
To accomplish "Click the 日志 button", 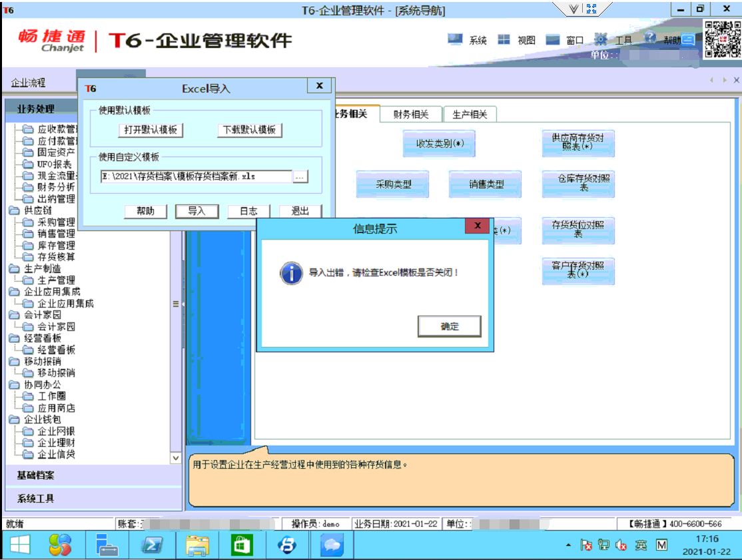I will click(249, 211).
